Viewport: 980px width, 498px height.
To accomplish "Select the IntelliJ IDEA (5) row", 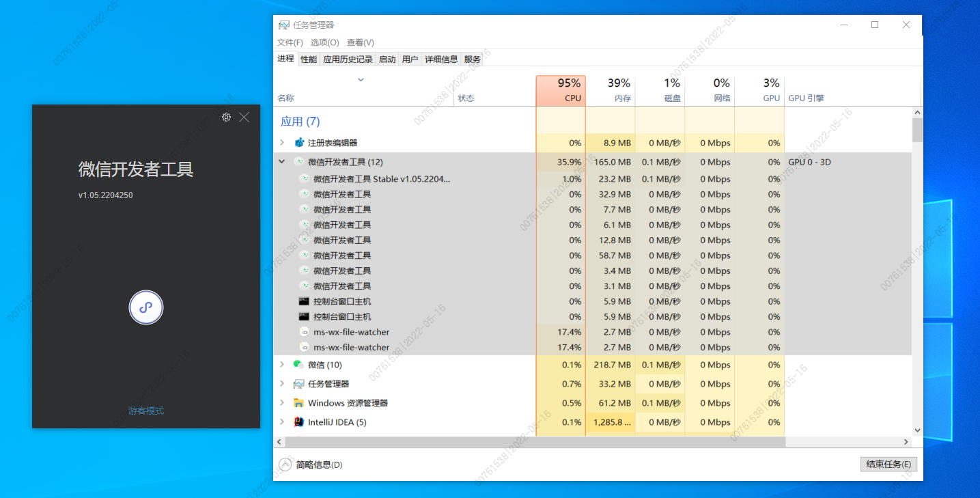I will [592, 422].
